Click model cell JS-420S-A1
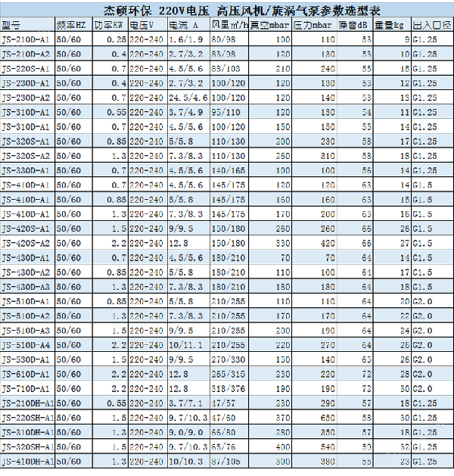Image resolution: width=454 pixels, height=476 pixels. tap(26, 229)
